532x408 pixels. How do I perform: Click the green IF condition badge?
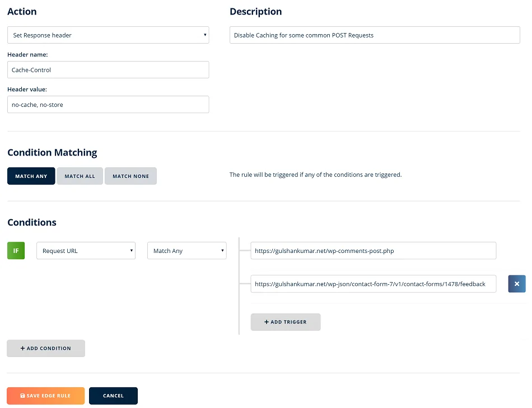[16, 251]
